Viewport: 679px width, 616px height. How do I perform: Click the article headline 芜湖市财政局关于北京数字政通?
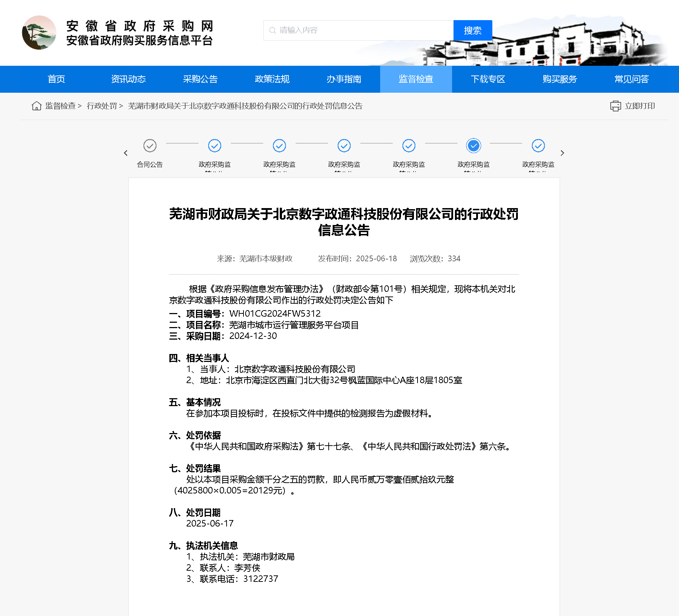(344, 222)
